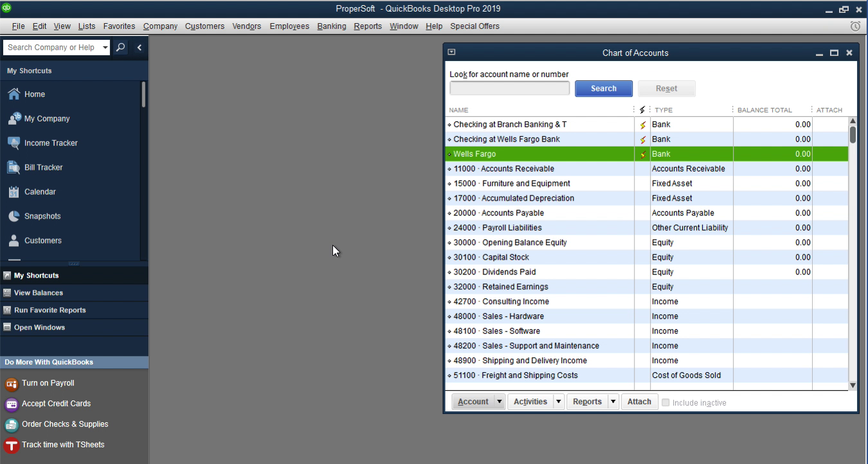Open the reminders alarm clock icon
The image size is (868, 464).
pyautogui.click(x=855, y=26)
